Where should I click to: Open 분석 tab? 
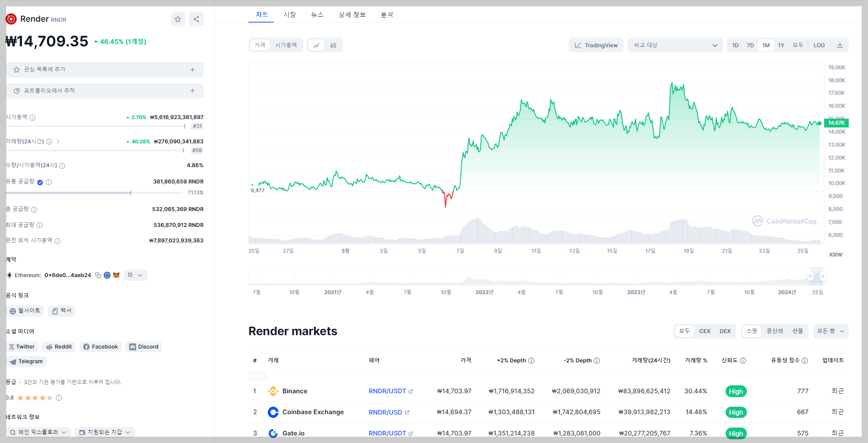(x=387, y=15)
